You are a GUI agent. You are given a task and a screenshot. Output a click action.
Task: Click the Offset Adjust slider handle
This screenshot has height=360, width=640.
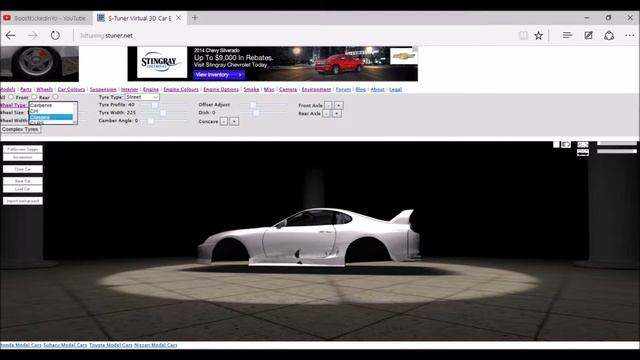pyautogui.click(x=253, y=105)
